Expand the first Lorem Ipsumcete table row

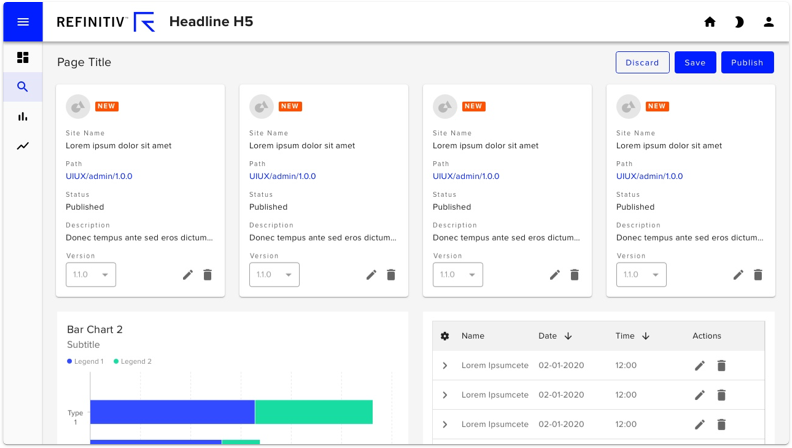tap(444, 365)
